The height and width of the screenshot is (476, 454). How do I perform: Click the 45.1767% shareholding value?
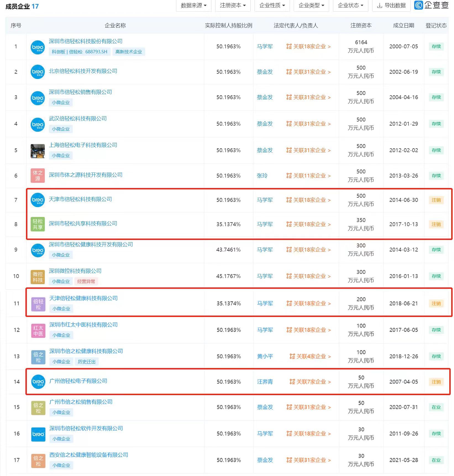229,276
